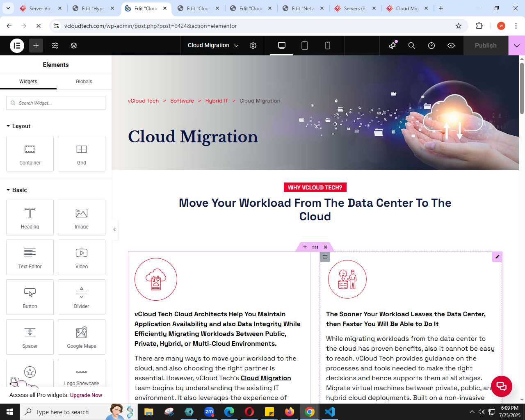Click the section handle drag dots icon
Screen dimensions: 525x420
coord(315,247)
